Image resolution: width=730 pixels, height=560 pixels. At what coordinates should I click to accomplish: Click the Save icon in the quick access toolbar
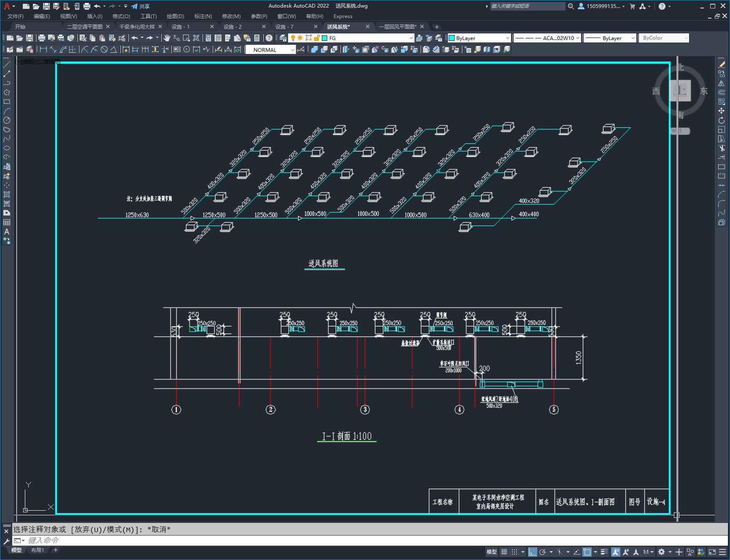pyautogui.click(x=46, y=6)
